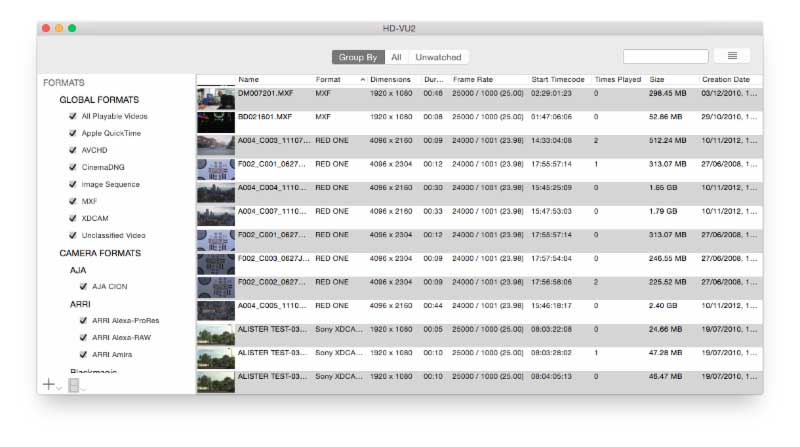Toggle the CinemaDNG checkbox
The width and height of the screenshot is (800, 447).
point(72,167)
